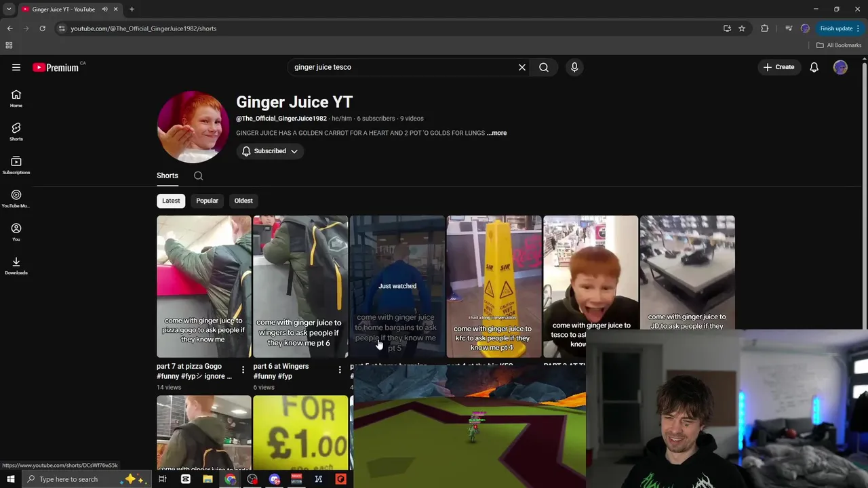This screenshot has width=868, height=488.
Task: Click the Windows taskbar search box
Action: pos(86,479)
